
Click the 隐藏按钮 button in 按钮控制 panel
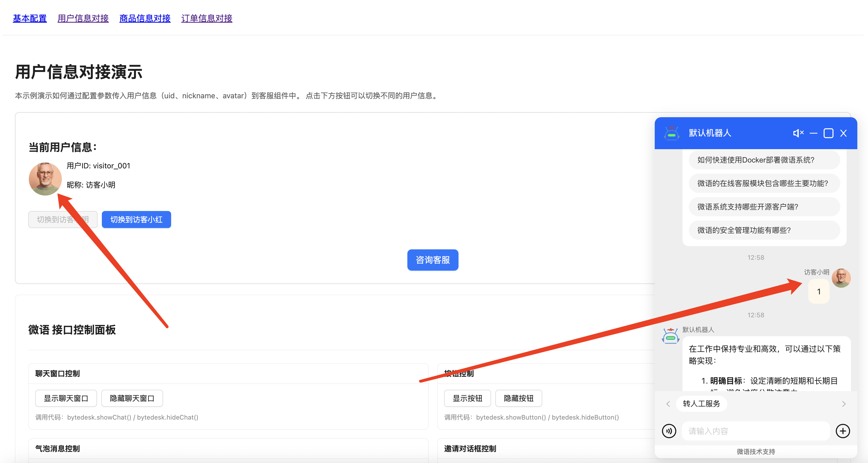point(519,398)
